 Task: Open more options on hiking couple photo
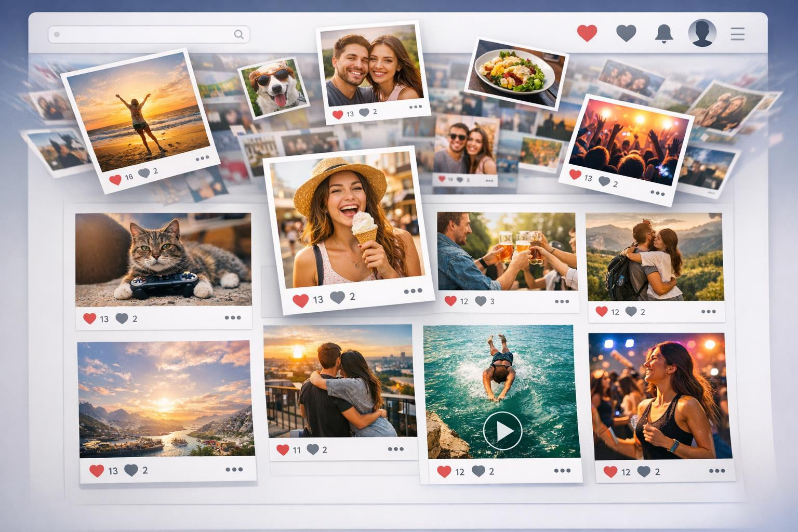pyautogui.click(x=708, y=312)
